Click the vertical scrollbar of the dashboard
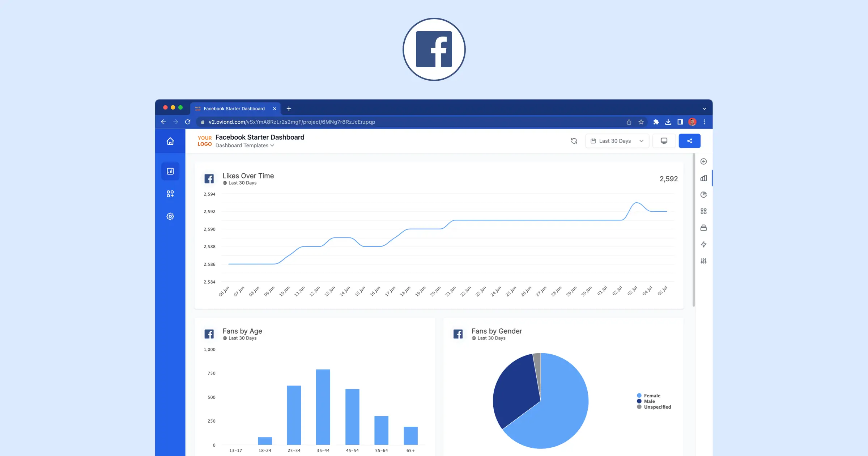The width and height of the screenshot is (868, 456). click(694, 230)
